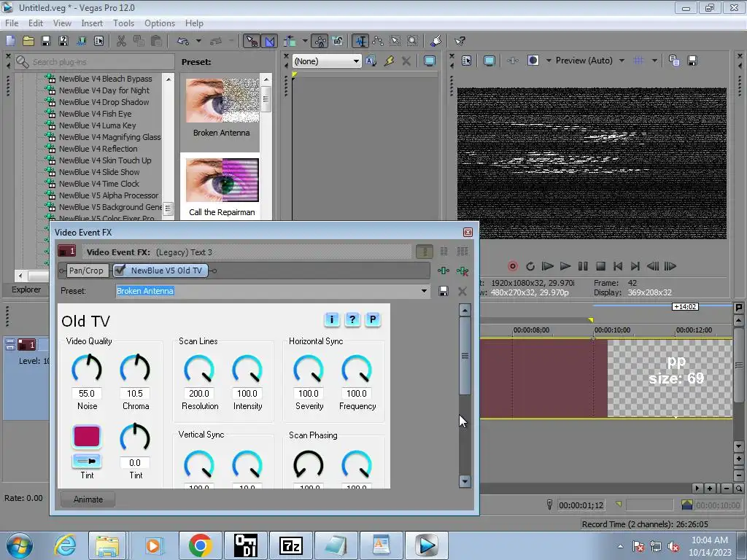
Task: Click the Scan Lines Resolution knob
Action: (x=198, y=369)
